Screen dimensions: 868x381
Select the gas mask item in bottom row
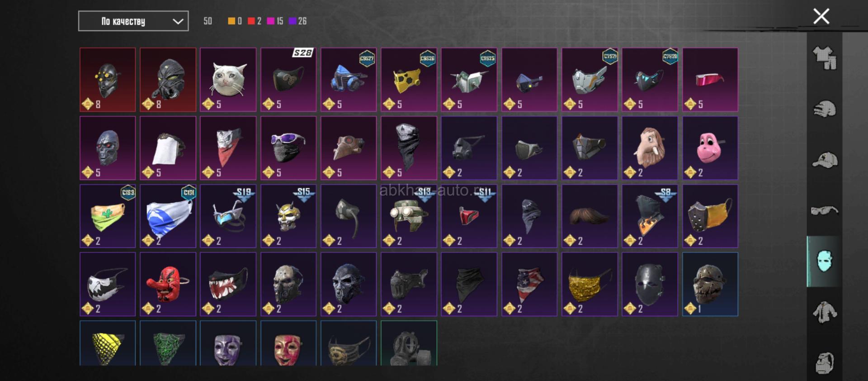pyautogui.click(x=409, y=343)
